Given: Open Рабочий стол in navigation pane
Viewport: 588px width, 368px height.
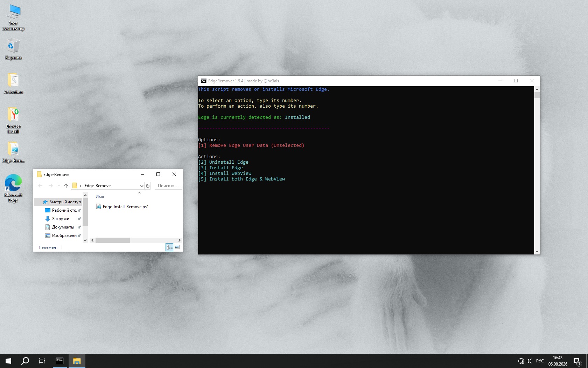Looking at the screenshot, I should coord(63,210).
